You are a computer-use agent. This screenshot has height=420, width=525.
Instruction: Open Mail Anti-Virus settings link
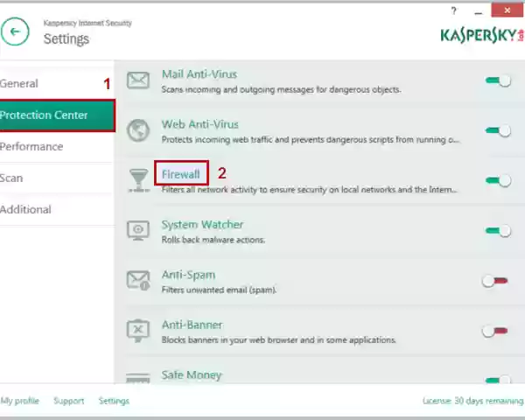point(199,74)
